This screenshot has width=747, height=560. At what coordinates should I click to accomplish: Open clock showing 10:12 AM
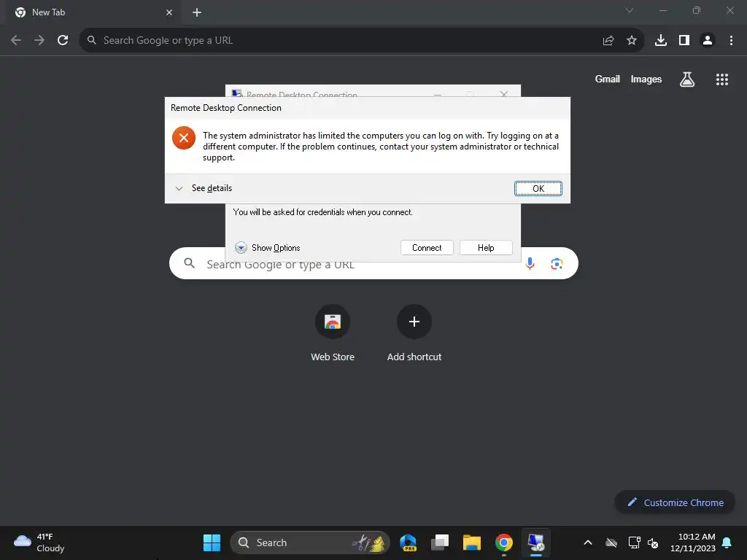point(693,542)
